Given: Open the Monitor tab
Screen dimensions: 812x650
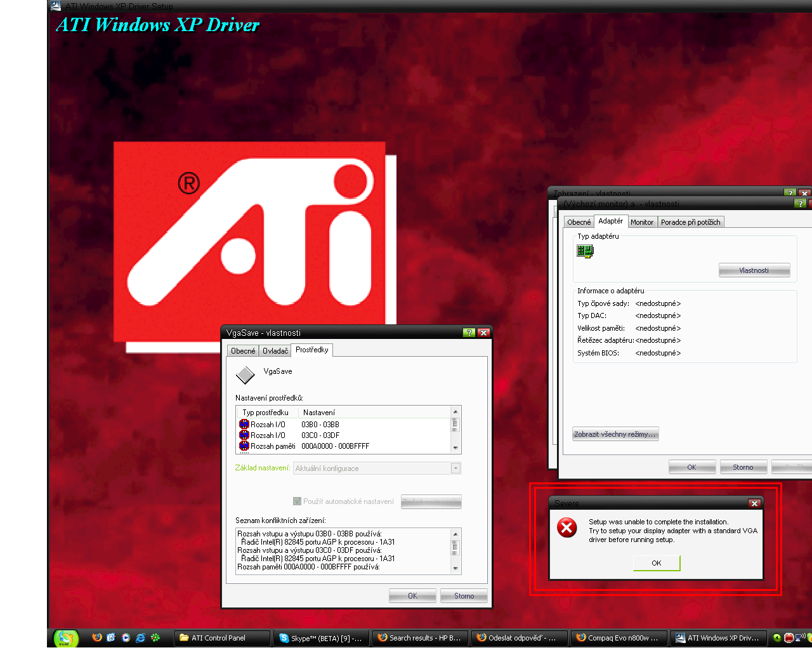Looking at the screenshot, I should pos(641,222).
